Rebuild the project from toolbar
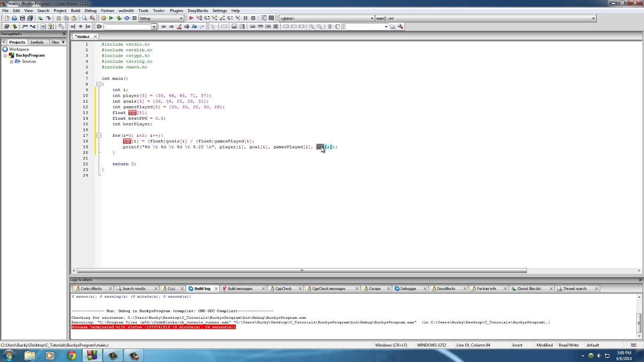Image resolution: width=644 pixels, height=362 pixels. coord(126,18)
